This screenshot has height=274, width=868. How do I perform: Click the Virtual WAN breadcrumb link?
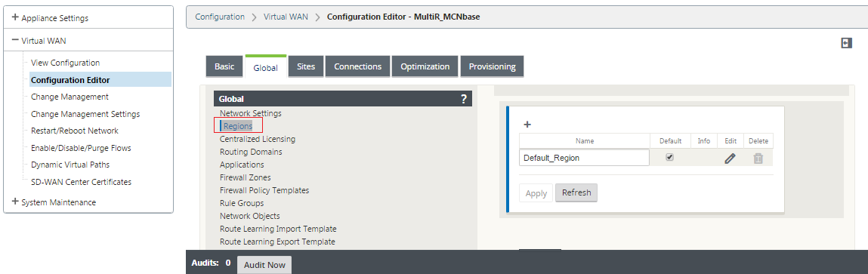tap(286, 17)
